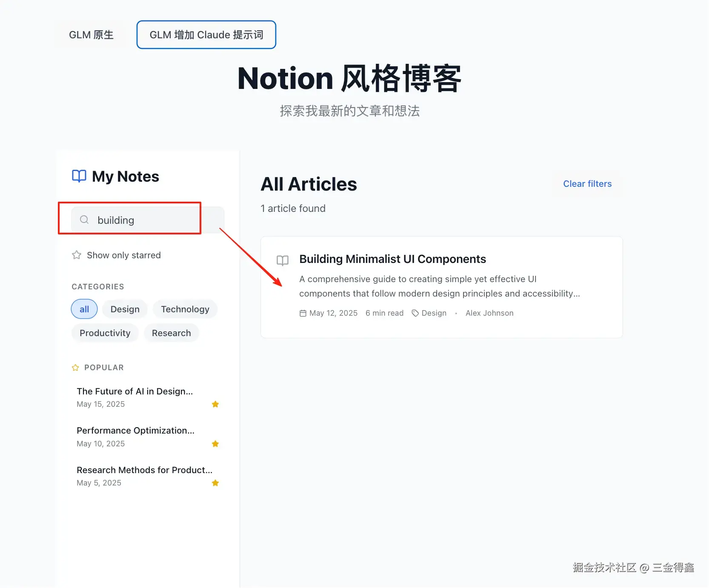Click the CATEGORIES section label
Image resolution: width=709 pixels, height=588 pixels.
pyautogui.click(x=98, y=287)
